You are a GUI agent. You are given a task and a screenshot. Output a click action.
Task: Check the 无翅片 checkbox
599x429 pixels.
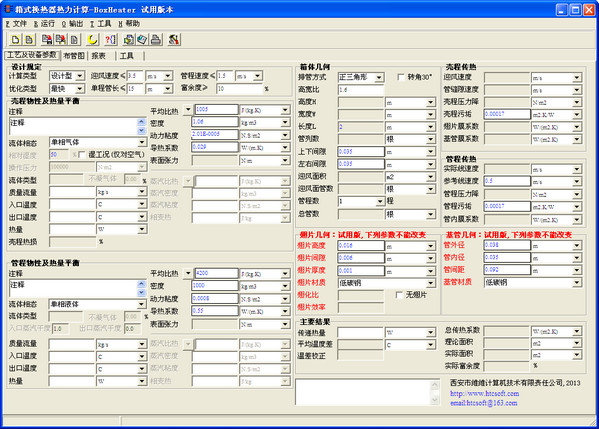click(x=399, y=295)
